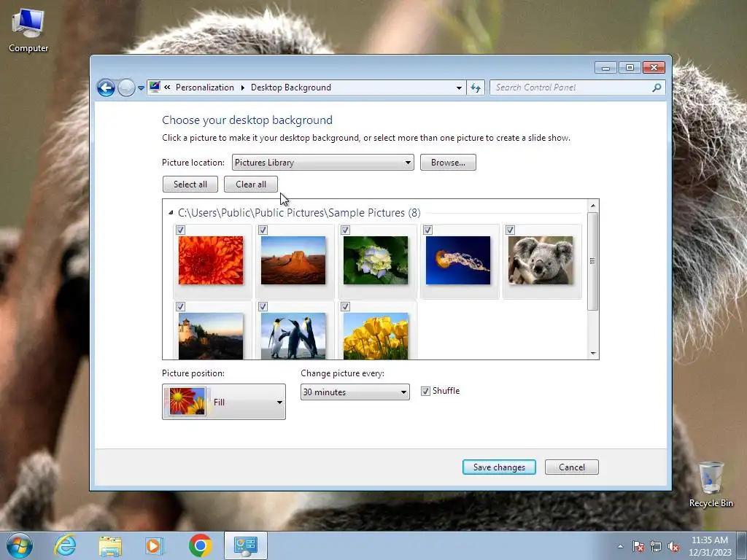Select the koala thumbnail

pos(541,260)
